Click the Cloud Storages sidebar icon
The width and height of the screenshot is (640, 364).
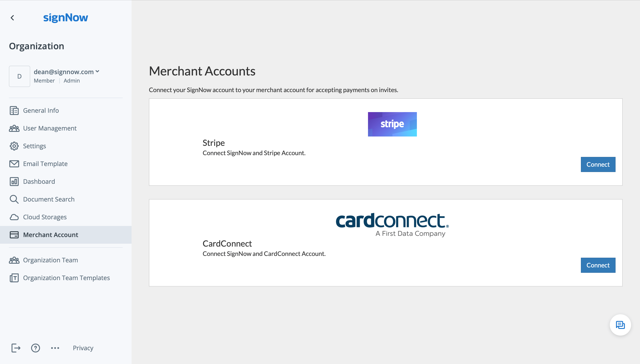(x=14, y=217)
